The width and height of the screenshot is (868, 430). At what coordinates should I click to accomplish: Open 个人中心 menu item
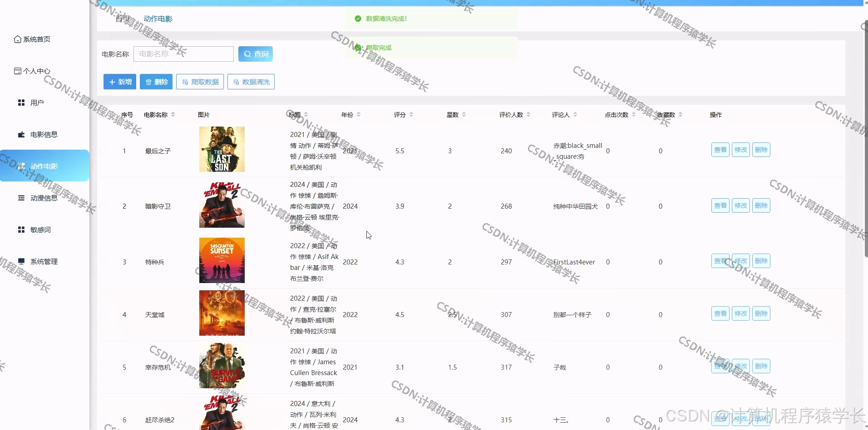44,71
